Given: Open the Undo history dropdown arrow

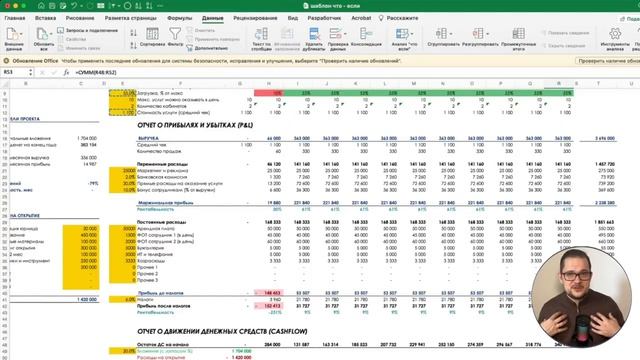Looking at the screenshot, I should tap(81, 6).
